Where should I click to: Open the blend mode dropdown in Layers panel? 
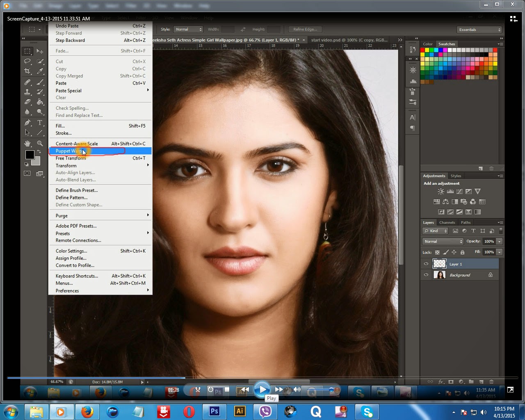click(x=442, y=241)
